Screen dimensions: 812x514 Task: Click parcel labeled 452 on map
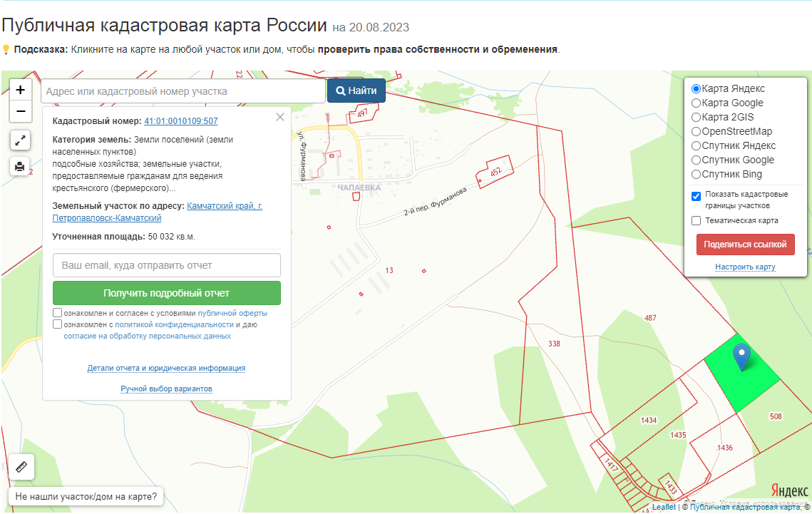(x=496, y=171)
